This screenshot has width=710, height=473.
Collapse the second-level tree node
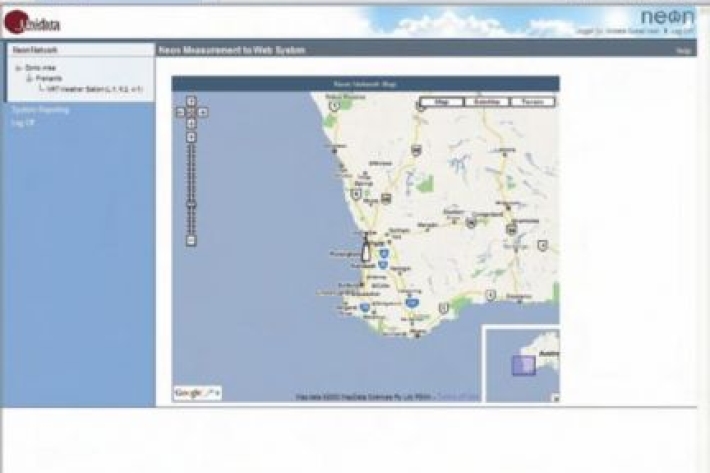(29, 78)
